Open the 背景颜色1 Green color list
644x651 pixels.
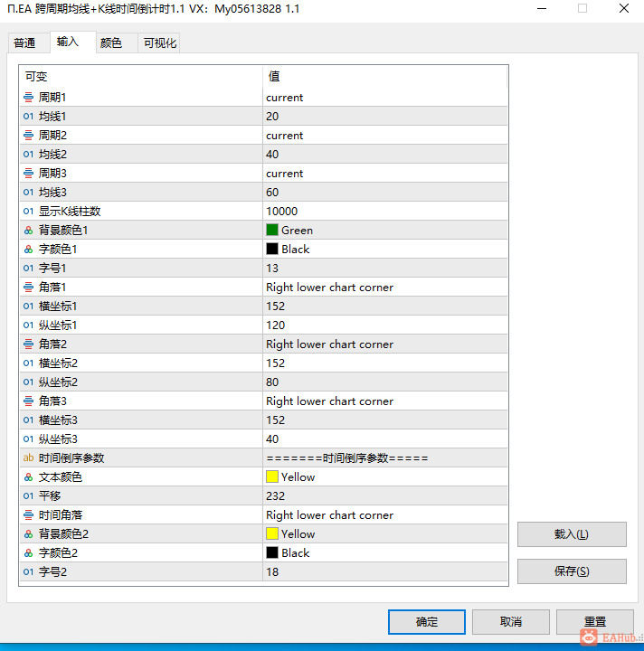point(385,231)
